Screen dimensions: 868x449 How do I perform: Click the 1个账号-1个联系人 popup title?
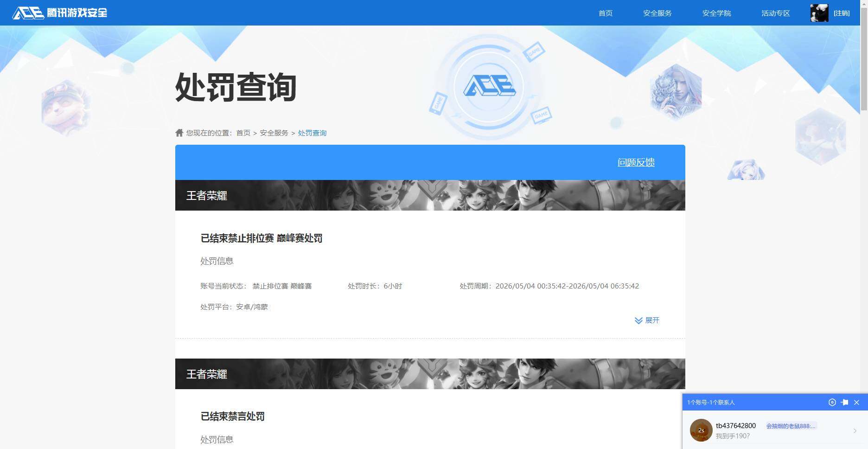coord(711,402)
